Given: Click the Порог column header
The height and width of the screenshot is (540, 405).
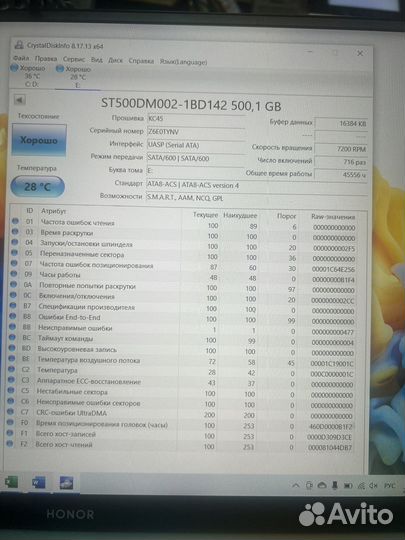Looking at the screenshot, I should tap(287, 216).
